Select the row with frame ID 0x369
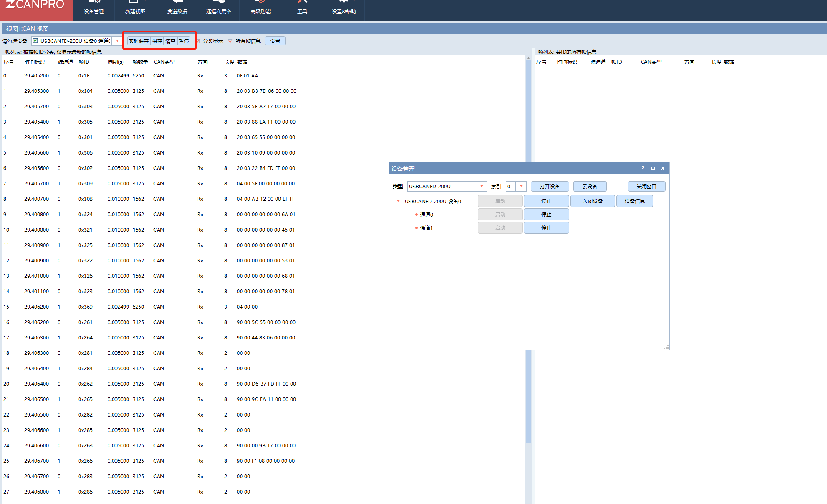The width and height of the screenshot is (827, 504). coord(263,307)
